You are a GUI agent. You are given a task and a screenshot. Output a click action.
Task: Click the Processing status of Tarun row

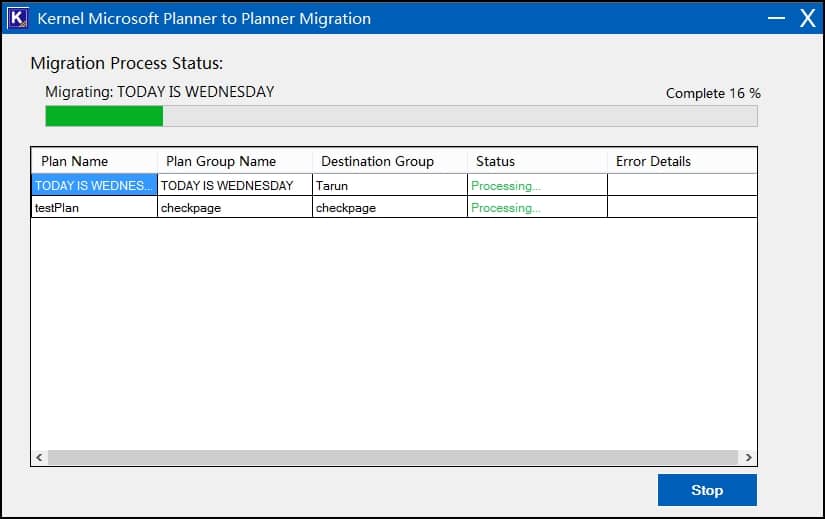tap(537, 185)
